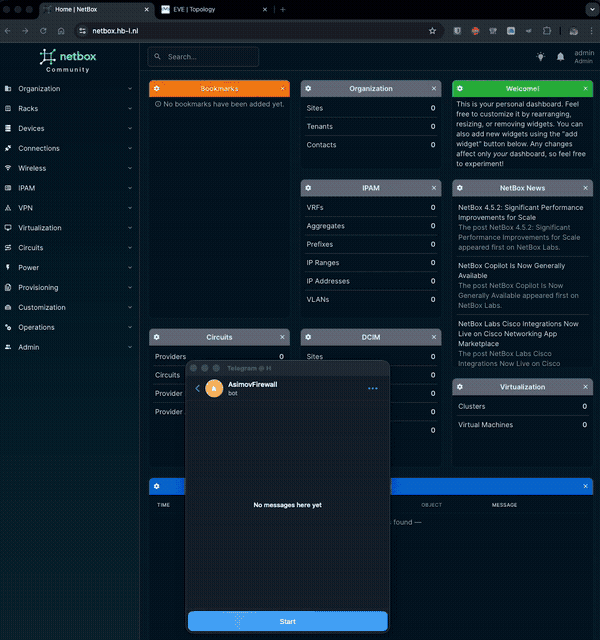This screenshot has width=600, height=640.
Task: Expand Wireless menu chevron
Action: click(130, 168)
